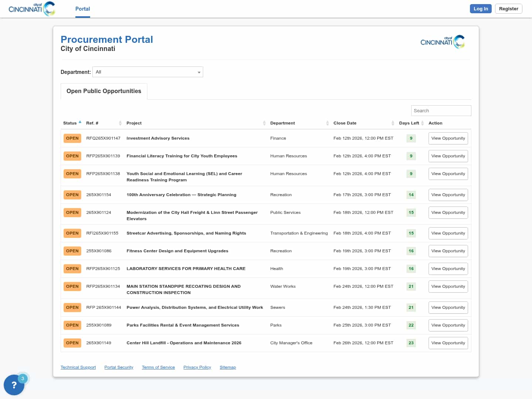Sort by Days Left column arrows

pos(422,123)
